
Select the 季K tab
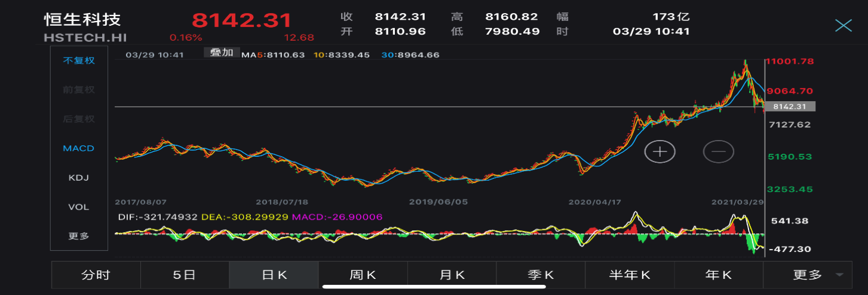click(541, 275)
